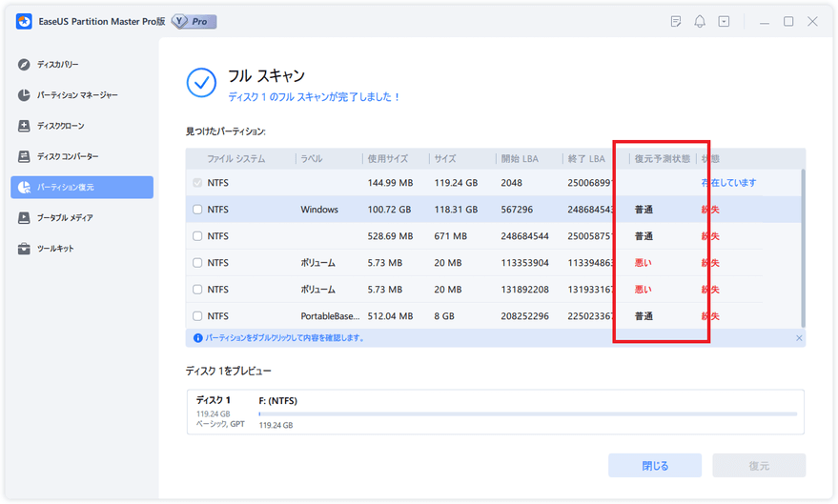Open パーティション マネージャー in sidebar
Image resolution: width=838 pixels, height=504 pixels.
76,95
